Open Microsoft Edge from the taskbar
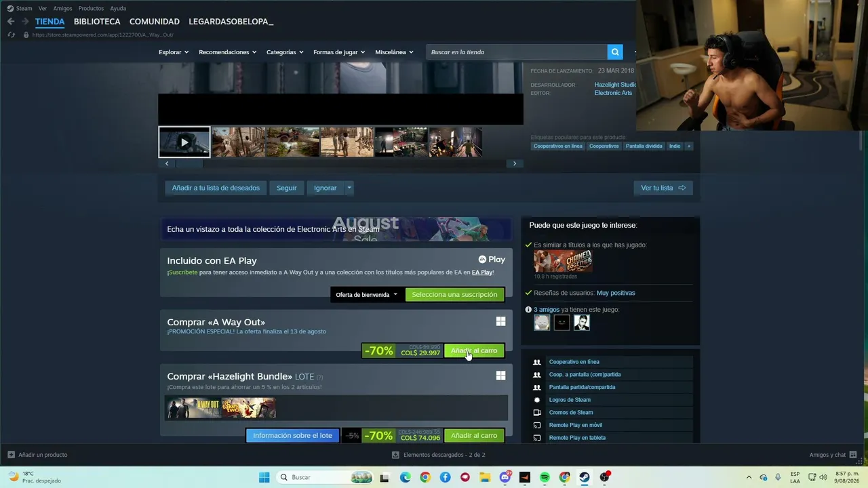Viewport: 868px width, 488px height. pyautogui.click(x=405, y=477)
